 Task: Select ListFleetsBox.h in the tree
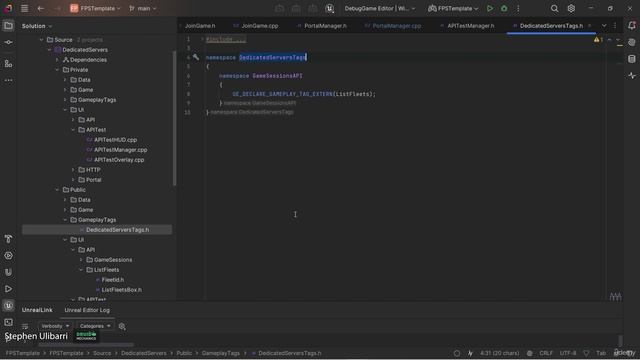point(121,290)
